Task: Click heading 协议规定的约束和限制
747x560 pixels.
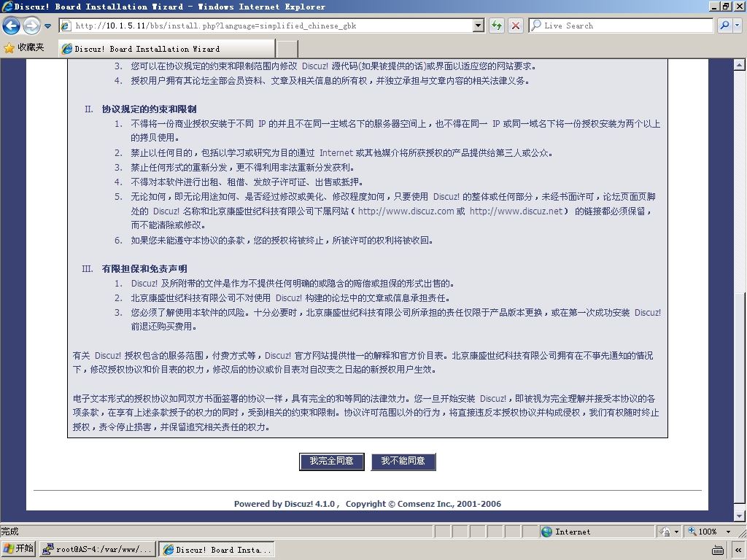Action: 149,109
